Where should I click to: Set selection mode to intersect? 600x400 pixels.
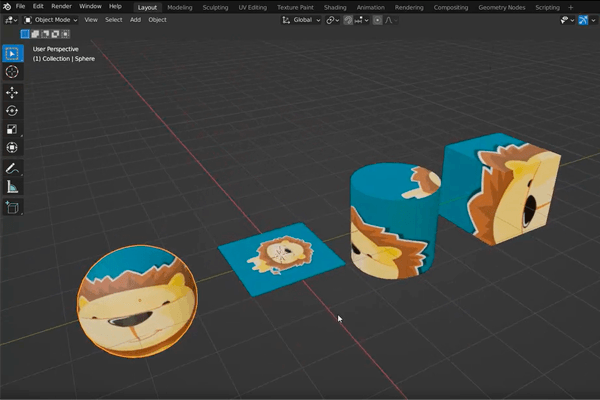(x=65, y=34)
